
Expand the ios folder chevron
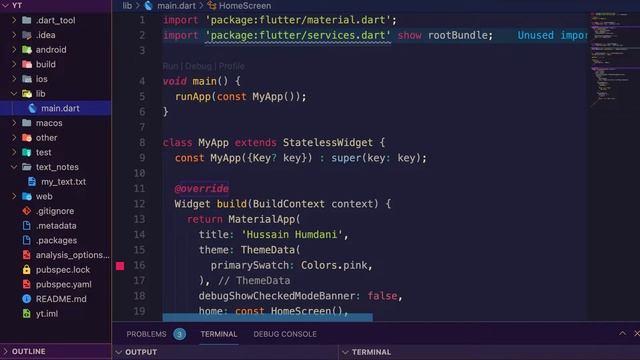14,79
